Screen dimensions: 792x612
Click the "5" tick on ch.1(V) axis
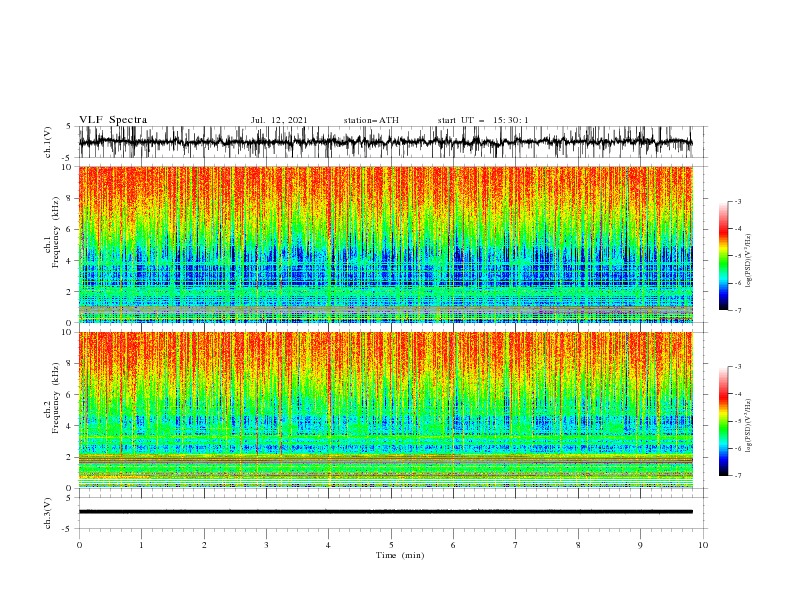pos(69,126)
